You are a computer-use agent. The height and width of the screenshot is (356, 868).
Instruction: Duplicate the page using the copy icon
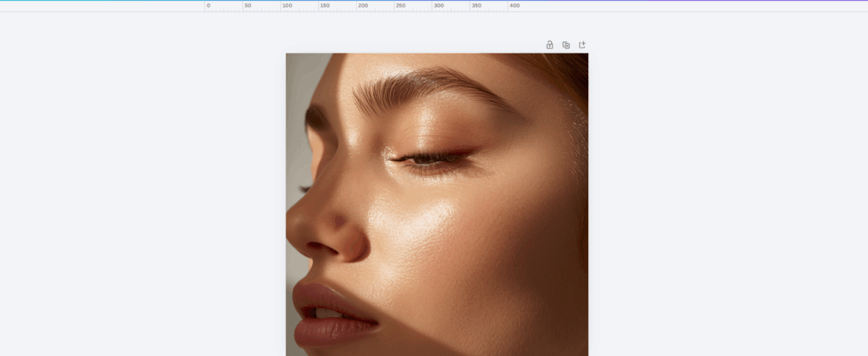click(565, 45)
